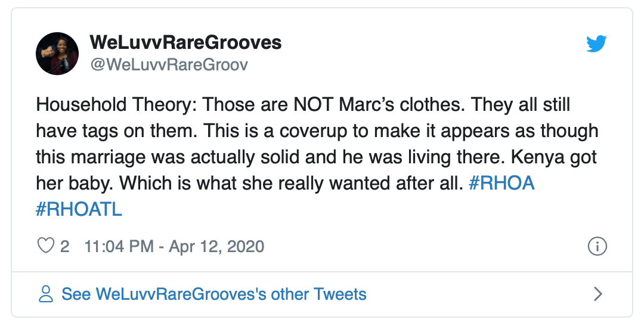See WeLuvvRareGrooves's other Tweets
Screen dimensions: 644x329
(214, 294)
